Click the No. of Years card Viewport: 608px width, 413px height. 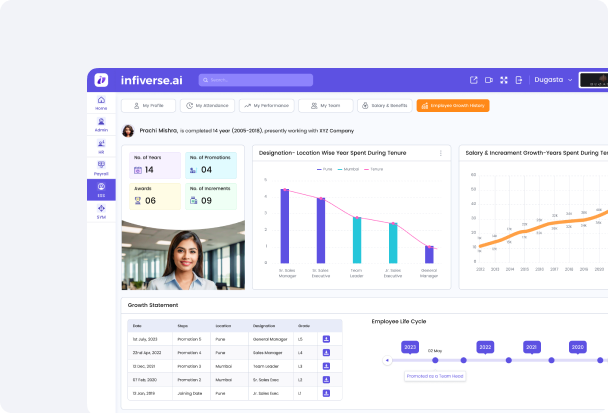[155, 165]
